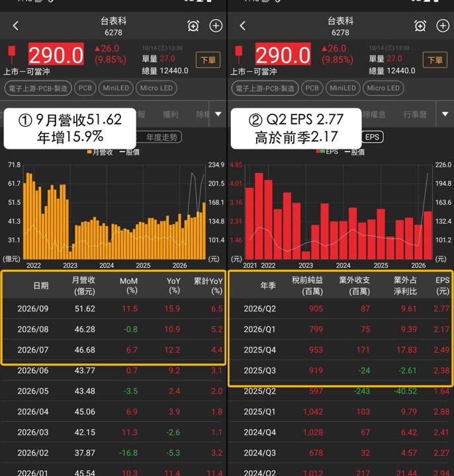Select the 2025/Q3 earnings row

tap(341, 371)
